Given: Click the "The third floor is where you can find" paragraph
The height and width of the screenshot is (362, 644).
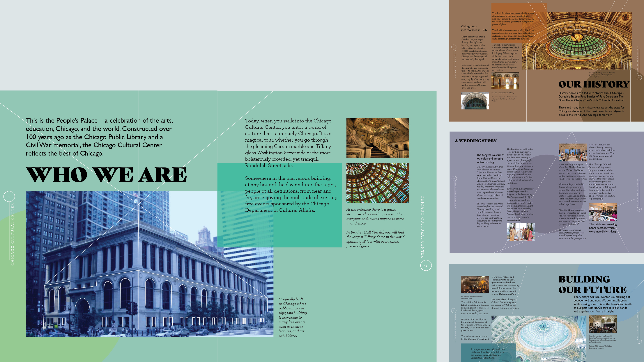Looking at the screenshot, I should tap(513, 19).
